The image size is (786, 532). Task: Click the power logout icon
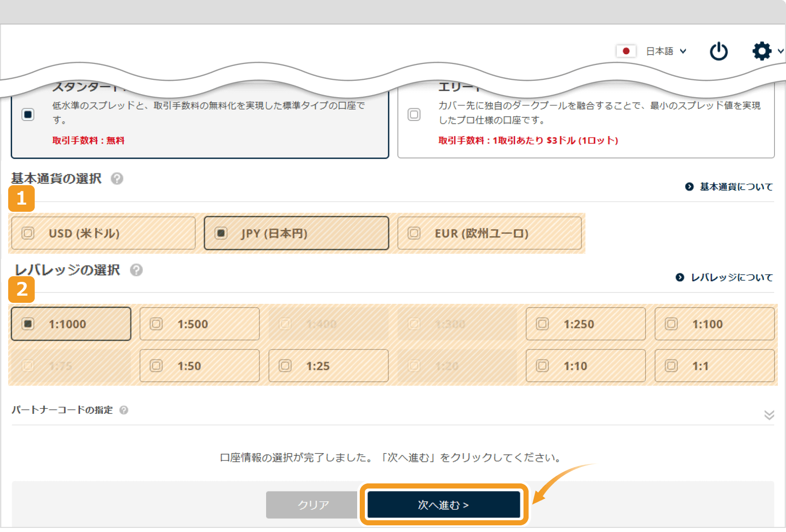point(718,52)
